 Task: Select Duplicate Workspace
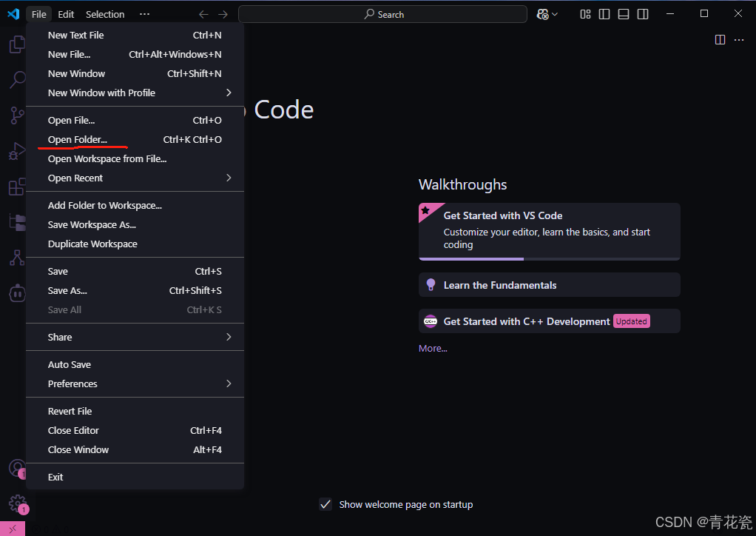[x=135, y=244]
